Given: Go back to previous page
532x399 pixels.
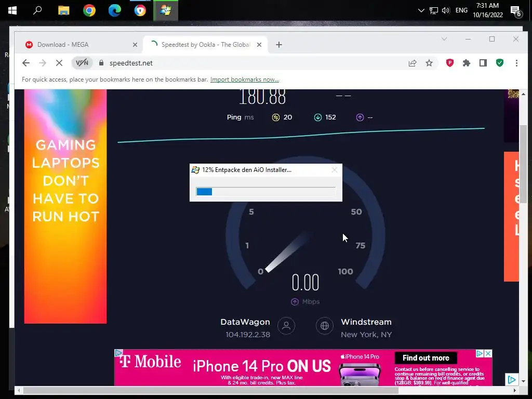Looking at the screenshot, I should pyautogui.click(x=26, y=63).
